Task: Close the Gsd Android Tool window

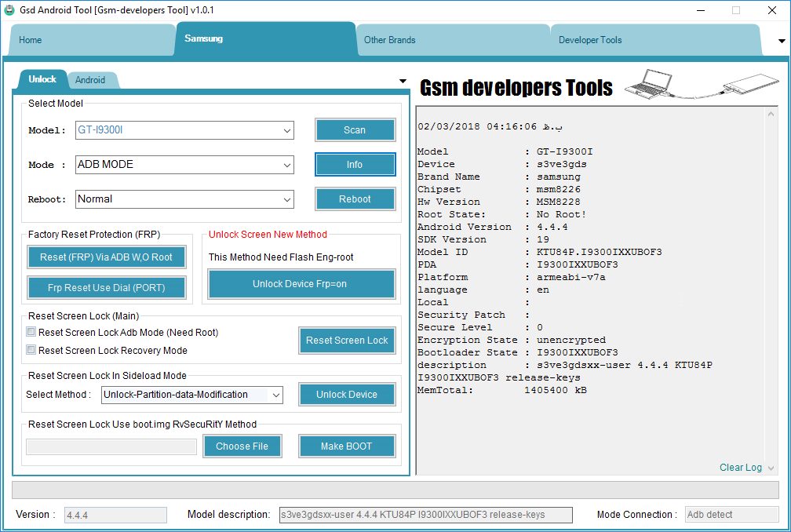Action: click(x=772, y=10)
